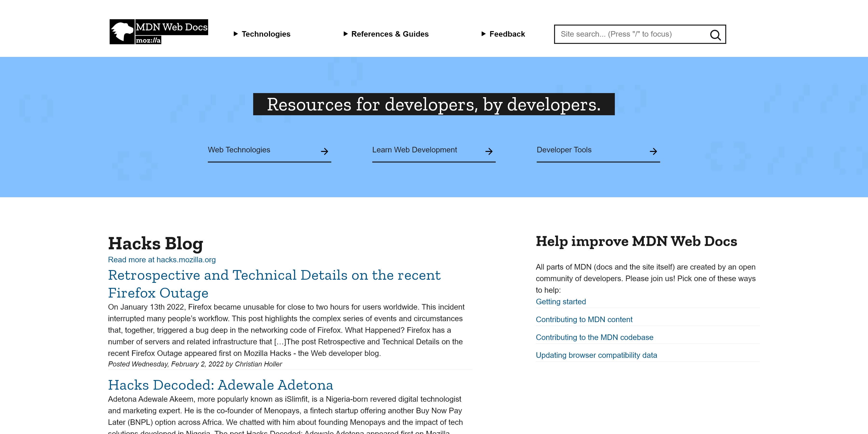Follow Read more at hacks.mozilla.org link
This screenshot has height=434, width=868.
[x=162, y=260]
